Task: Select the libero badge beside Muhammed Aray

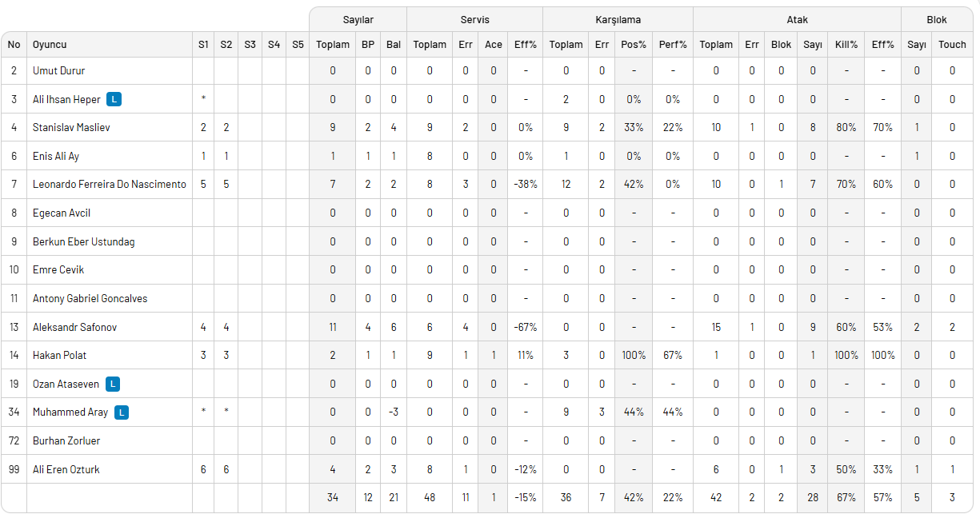Action: coord(121,412)
